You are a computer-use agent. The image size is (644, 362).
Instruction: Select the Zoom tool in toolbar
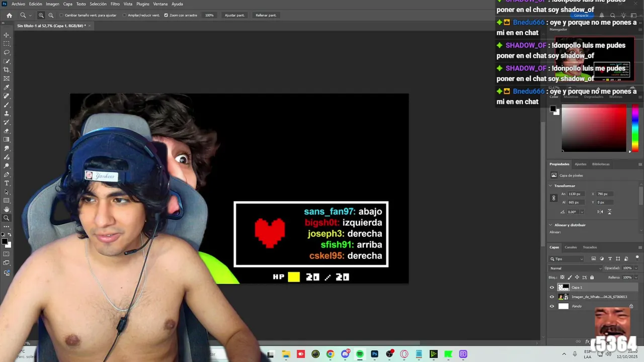[7, 218]
